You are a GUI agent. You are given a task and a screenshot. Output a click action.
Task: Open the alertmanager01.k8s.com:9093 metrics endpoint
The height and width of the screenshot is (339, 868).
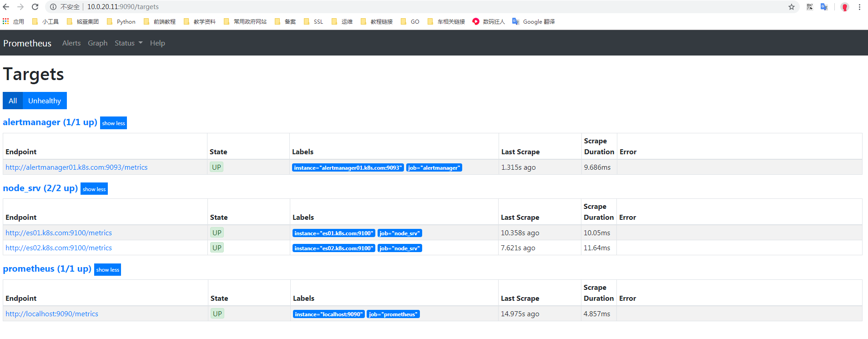click(76, 167)
